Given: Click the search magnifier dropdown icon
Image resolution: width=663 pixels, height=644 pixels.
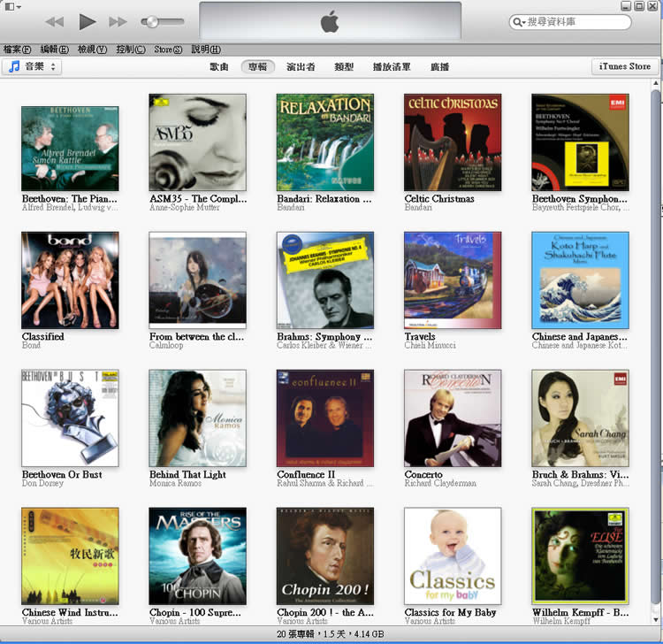Looking at the screenshot, I should pyautogui.click(x=519, y=22).
